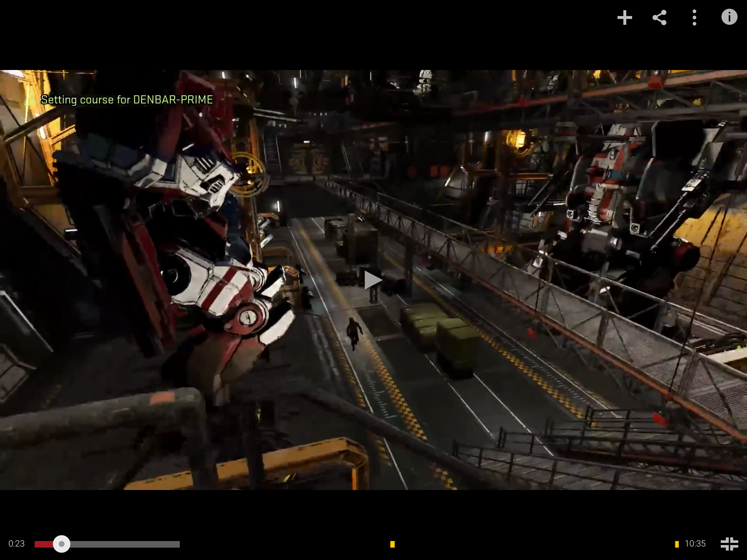
Task: Jump to the yellow marker near 10:35
Action: click(x=677, y=544)
